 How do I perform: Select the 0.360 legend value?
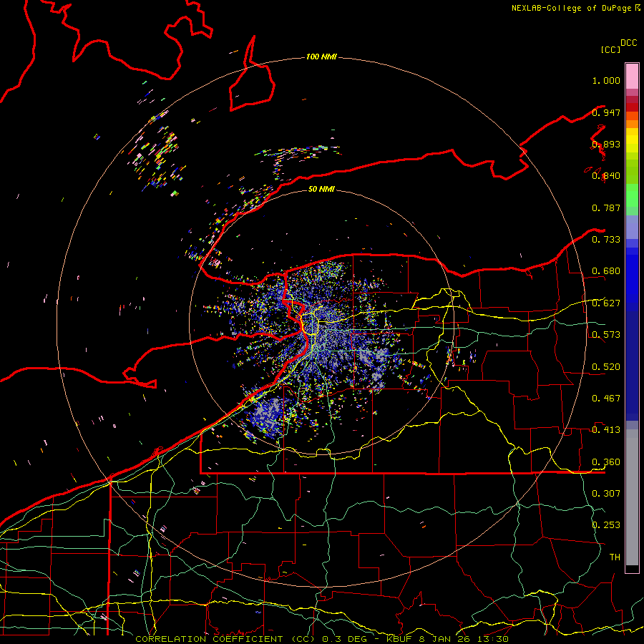pos(606,462)
